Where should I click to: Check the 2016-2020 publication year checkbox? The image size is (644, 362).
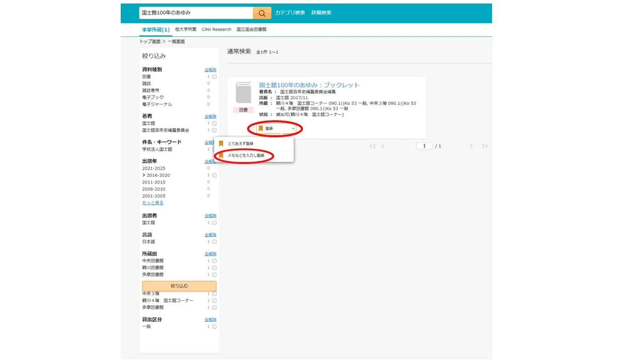pos(214,175)
